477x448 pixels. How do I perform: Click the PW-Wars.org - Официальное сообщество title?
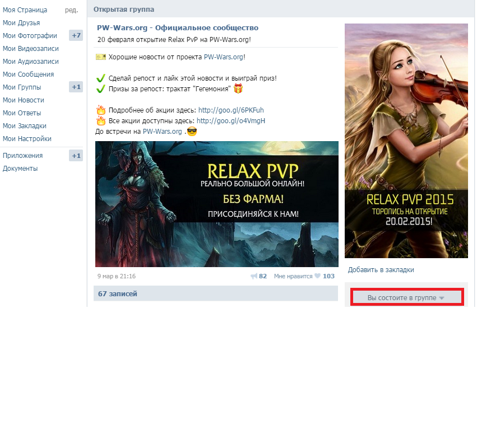coord(178,27)
